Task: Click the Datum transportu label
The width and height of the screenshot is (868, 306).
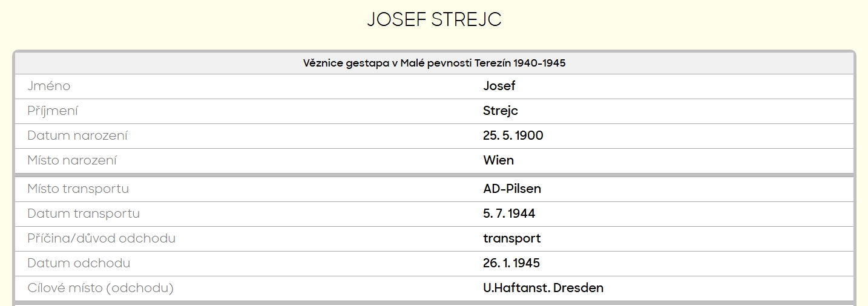Action: coord(84,213)
